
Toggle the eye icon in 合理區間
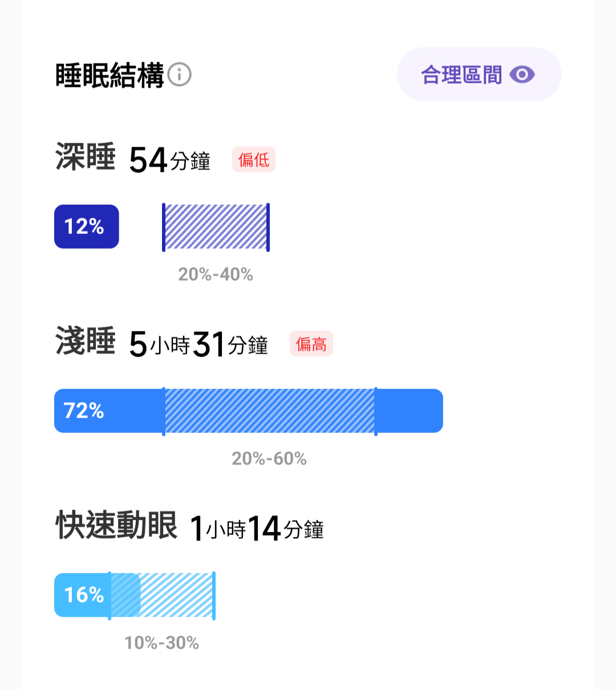click(522, 75)
